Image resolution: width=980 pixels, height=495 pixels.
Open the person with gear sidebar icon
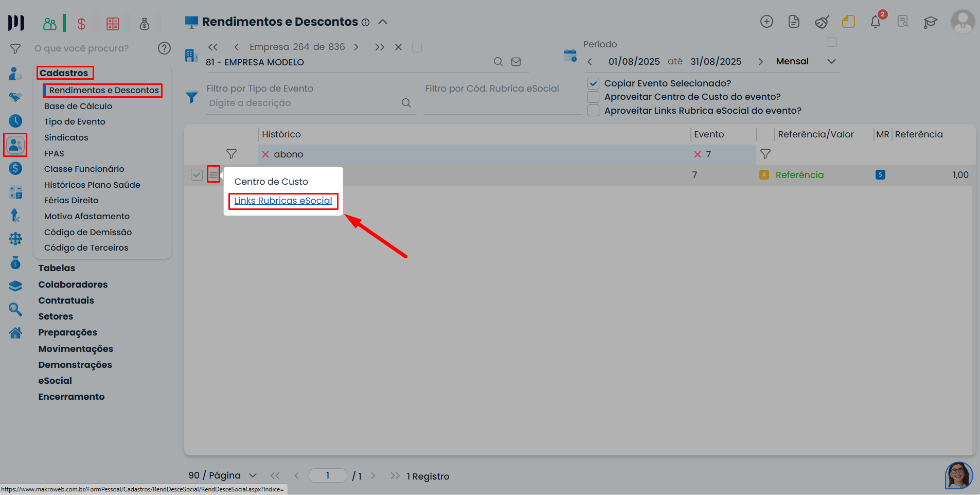click(x=15, y=74)
